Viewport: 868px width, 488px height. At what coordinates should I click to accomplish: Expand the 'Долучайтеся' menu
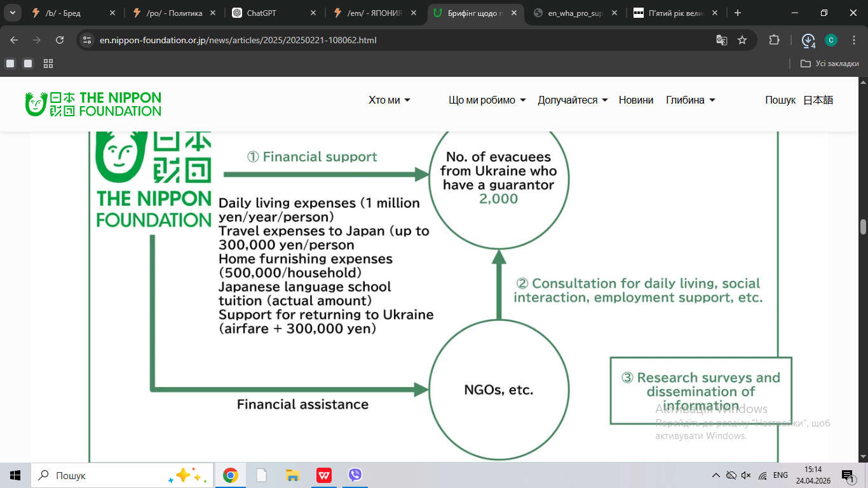(x=573, y=100)
